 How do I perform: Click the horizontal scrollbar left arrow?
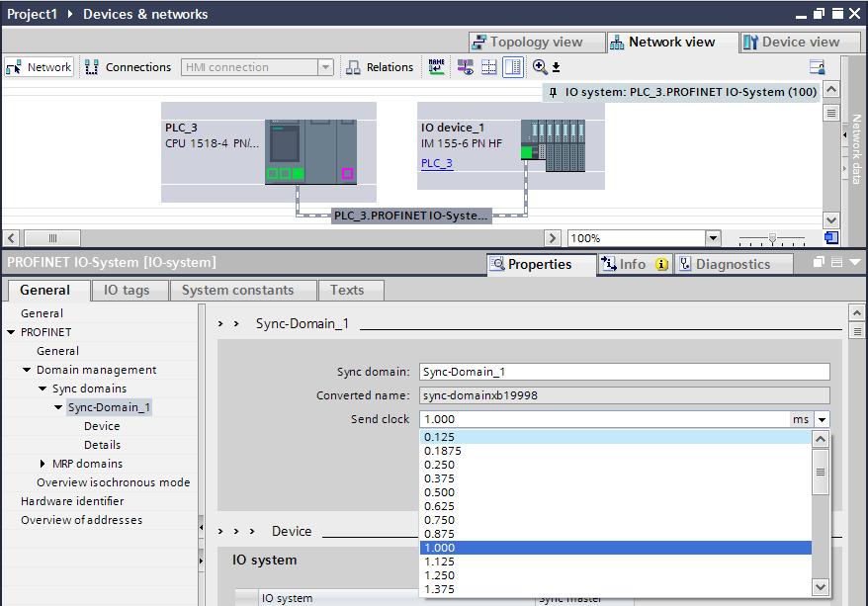(11, 238)
